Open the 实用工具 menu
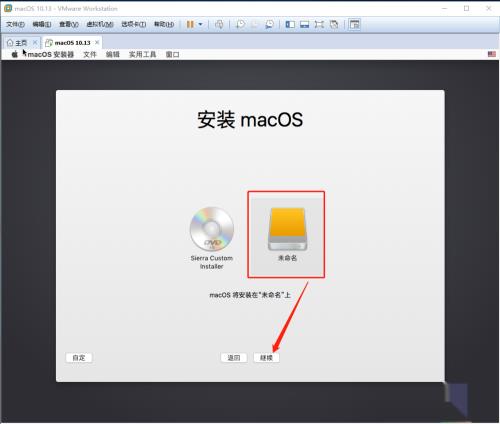 click(x=142, y=54)
